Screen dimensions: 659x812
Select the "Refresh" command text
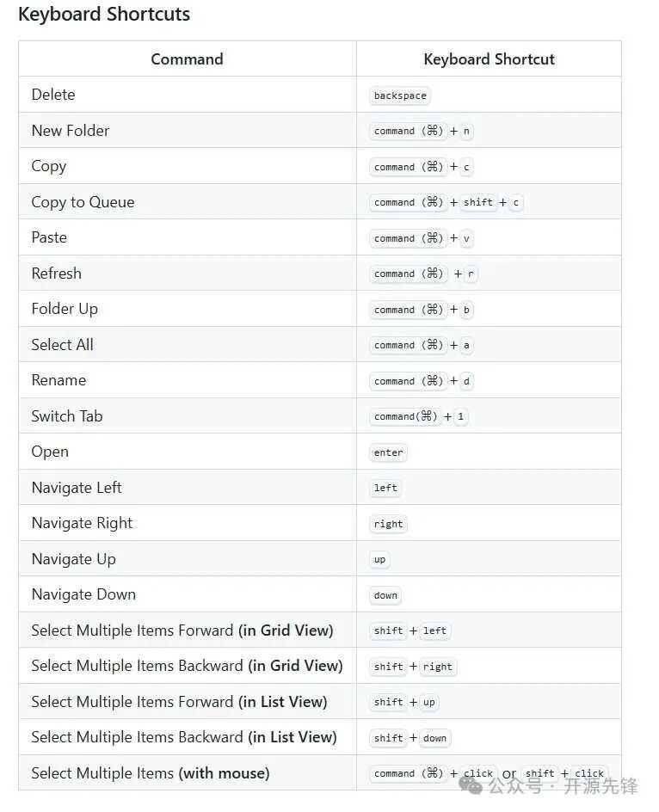57,274
